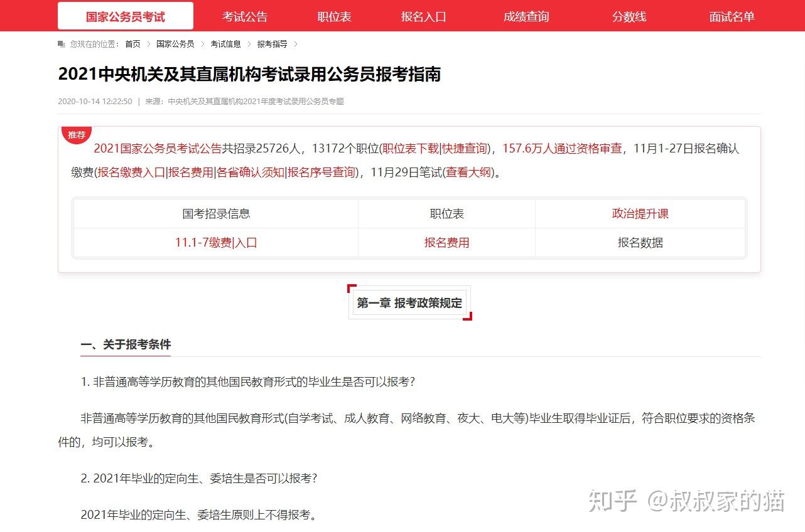805x532 pixels.
Task: Open the 职位表 navigation item
Action: tap(335, 17)
